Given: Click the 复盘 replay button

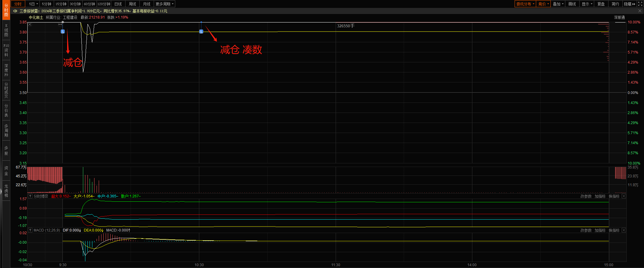Looking at the screenshot, I should point(601,4).
